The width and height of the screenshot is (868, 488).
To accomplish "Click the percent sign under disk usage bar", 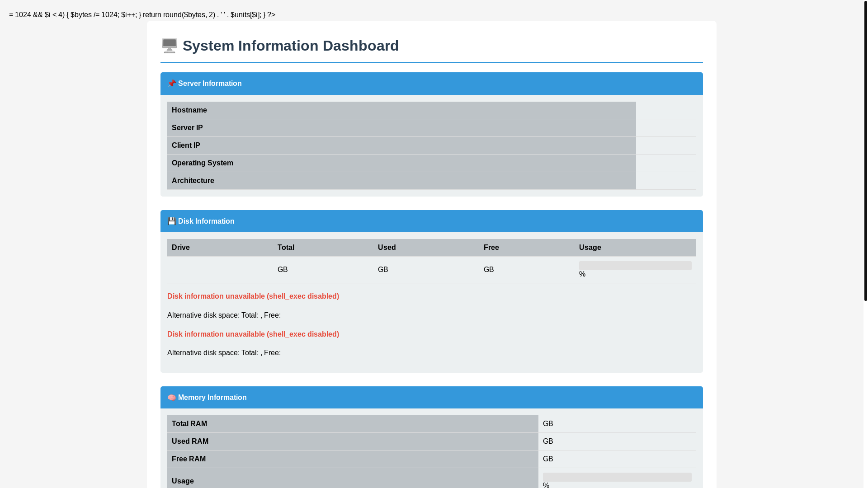I will 582,274.
